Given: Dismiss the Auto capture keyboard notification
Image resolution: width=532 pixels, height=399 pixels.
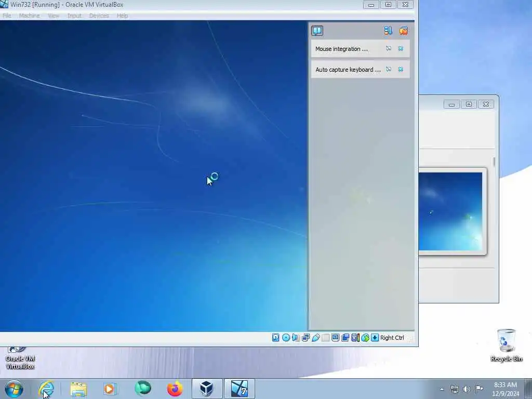Looking at the screenshot, I should 401,69.
